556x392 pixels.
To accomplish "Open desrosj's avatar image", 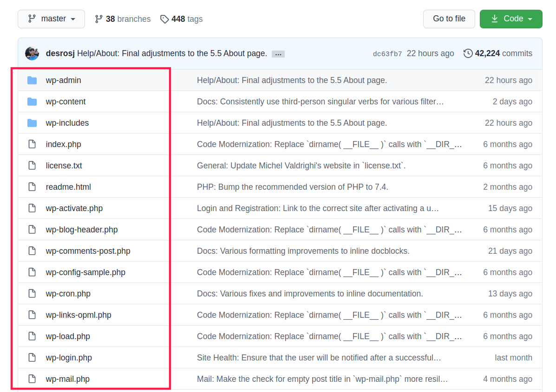I will (32, 53).
